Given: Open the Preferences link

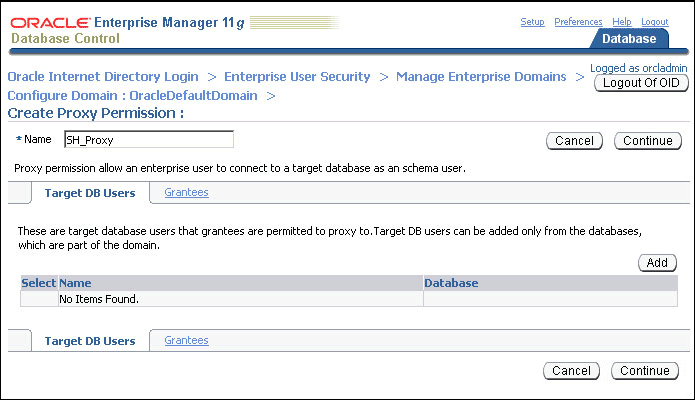Looking at the screenshot, I should (x=578, y=22).
